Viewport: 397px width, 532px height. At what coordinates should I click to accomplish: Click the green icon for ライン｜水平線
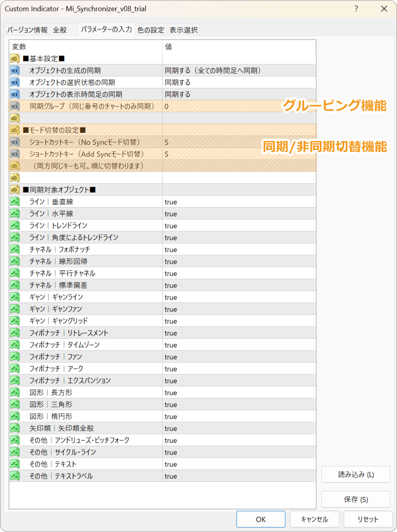click(x=14, y=213)
